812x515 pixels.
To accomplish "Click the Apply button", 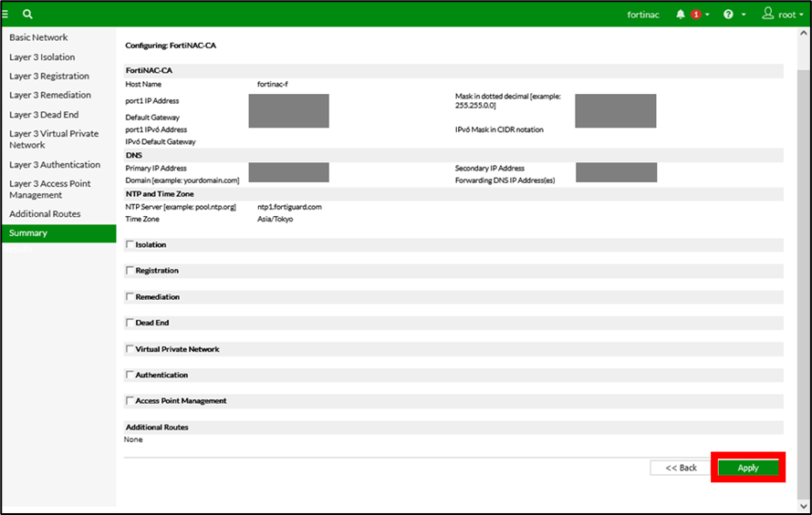I will [748, 468].
